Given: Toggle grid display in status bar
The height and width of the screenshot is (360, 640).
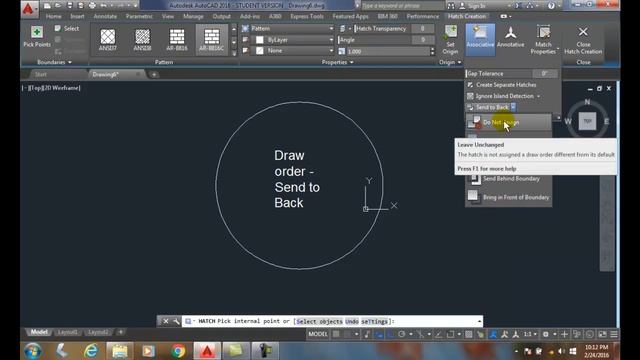Looking at the screenshot, I should (336, 334).
